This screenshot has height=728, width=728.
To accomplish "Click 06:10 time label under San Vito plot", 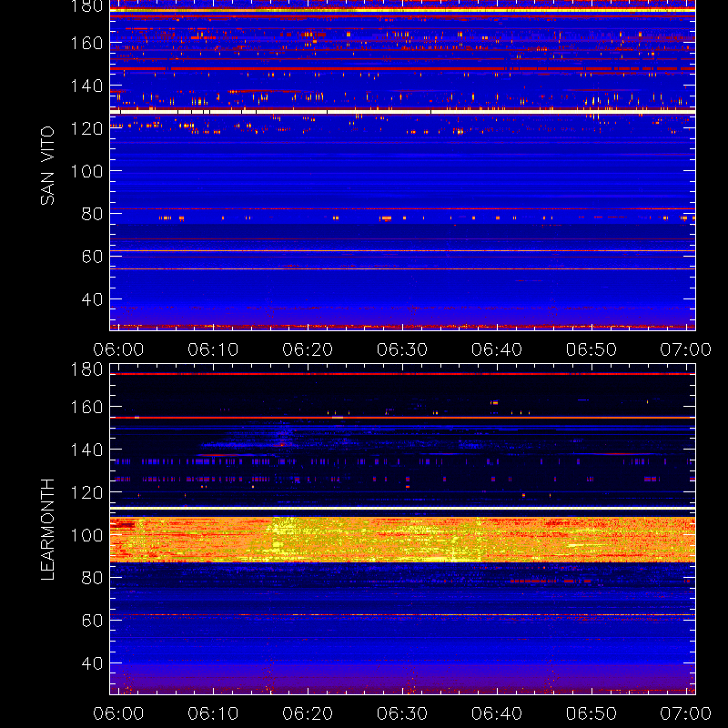I will pos(213,349).
